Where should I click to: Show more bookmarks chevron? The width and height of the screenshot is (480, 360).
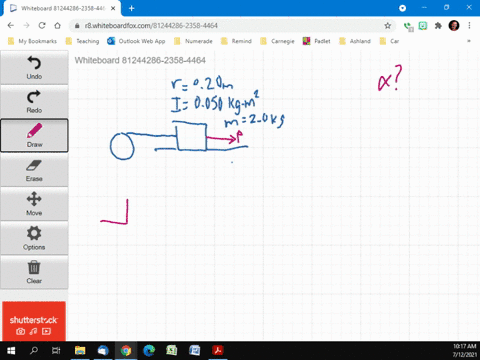pyautogui.click(x=469, y=41)
